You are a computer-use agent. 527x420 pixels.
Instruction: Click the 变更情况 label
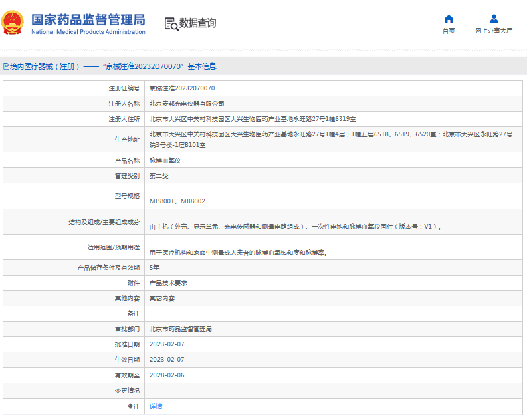coord(127,391)
